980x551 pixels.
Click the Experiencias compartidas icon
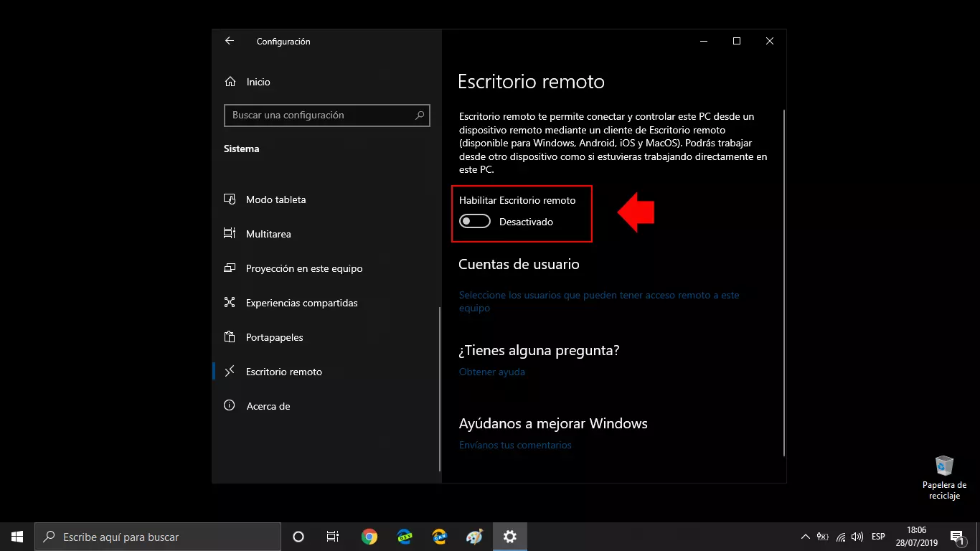(x=230, y=303)
